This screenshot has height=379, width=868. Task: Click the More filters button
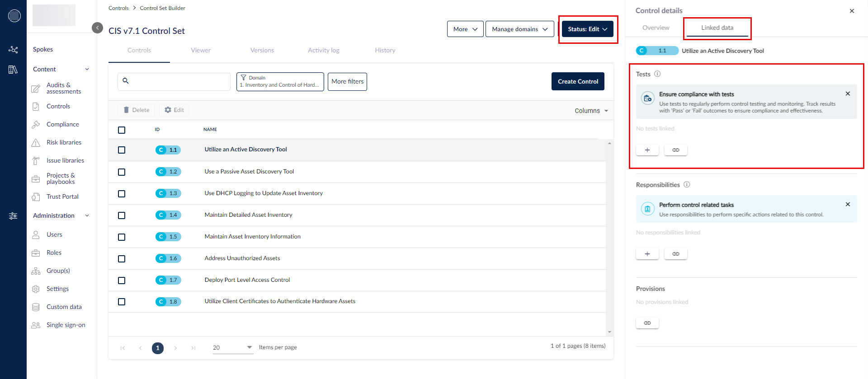tap(347, 82)
